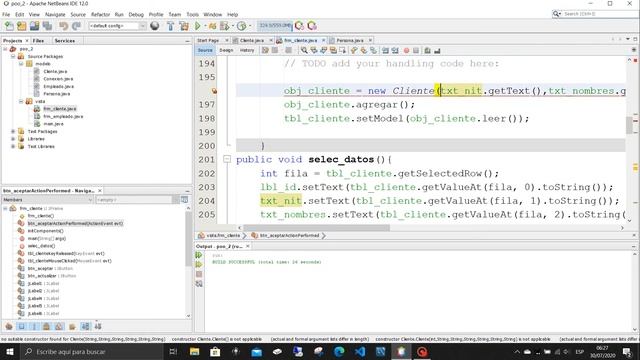The image size is (640, 360).
Task: Click the error hint bulb at line 196
Action: coord(214,91)
